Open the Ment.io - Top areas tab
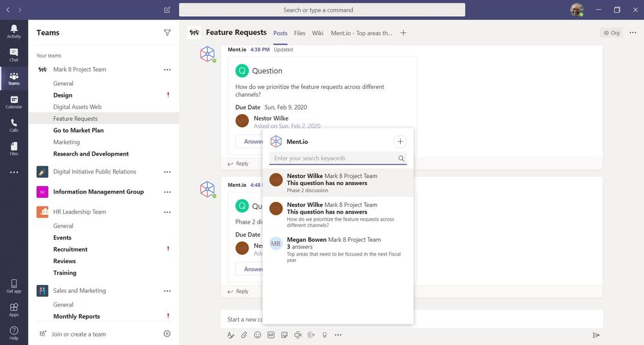644x345 pixels. point(361,34)
